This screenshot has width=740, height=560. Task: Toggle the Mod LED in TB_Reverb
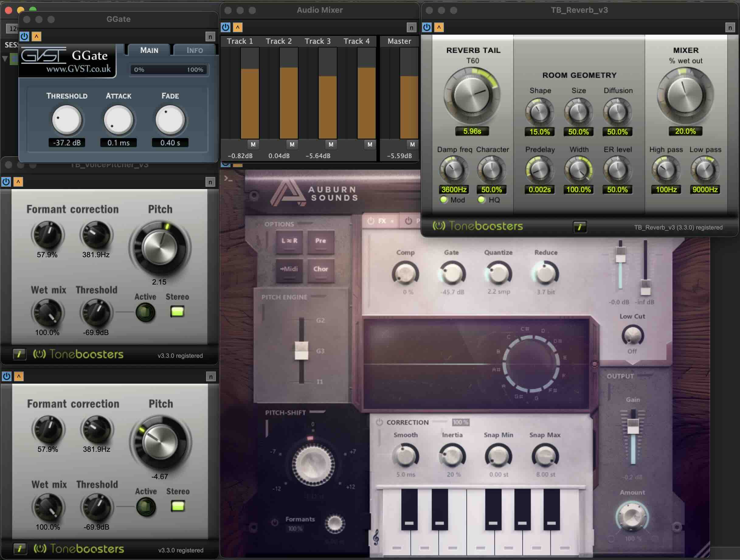pos(444,200)
